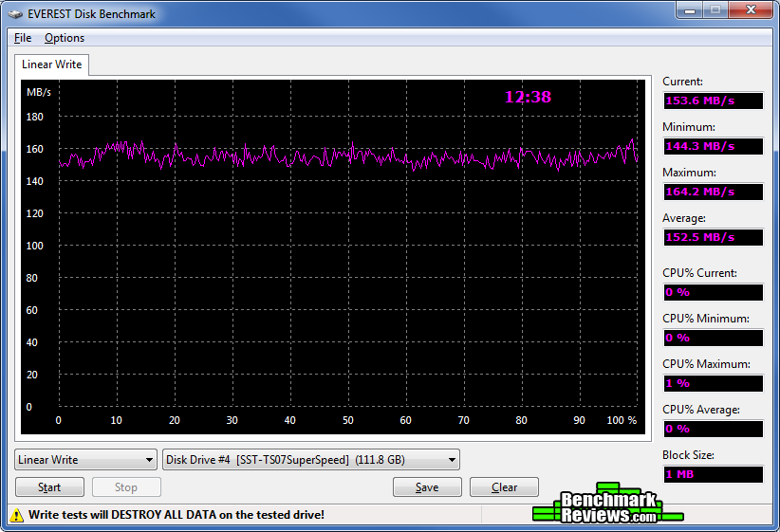Click the MB/s axis label on graph
Viewport: 780px width, 532px height.
point(39,93)
